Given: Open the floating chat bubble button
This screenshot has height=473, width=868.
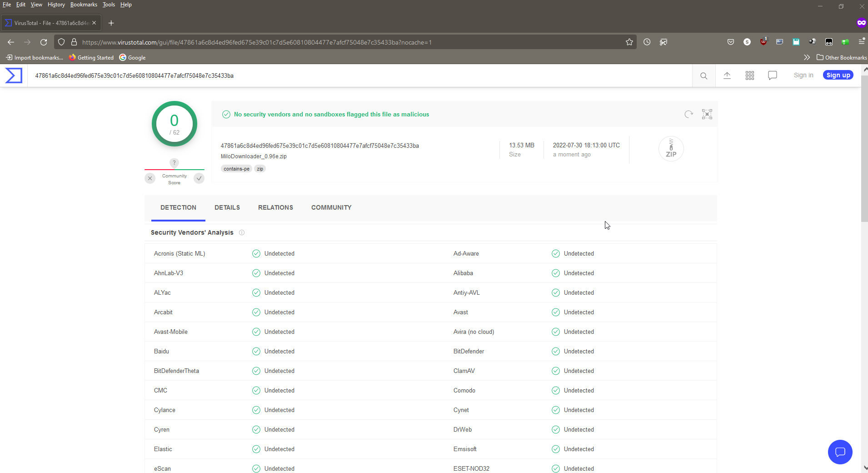Looking at the screenshot, I should [840, 452].
